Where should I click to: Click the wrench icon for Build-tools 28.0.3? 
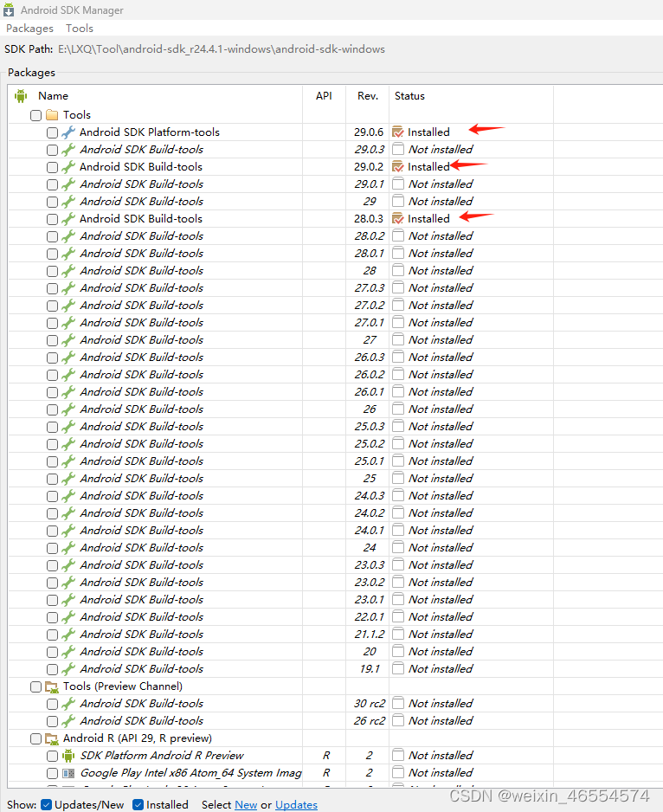coord(68,218)
